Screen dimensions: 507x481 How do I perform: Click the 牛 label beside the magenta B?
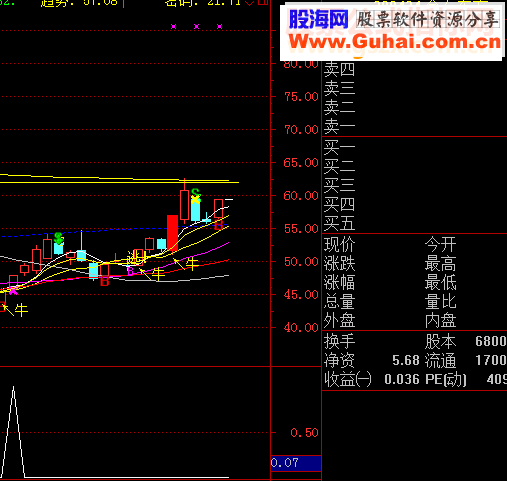click(x=158, y=274)
